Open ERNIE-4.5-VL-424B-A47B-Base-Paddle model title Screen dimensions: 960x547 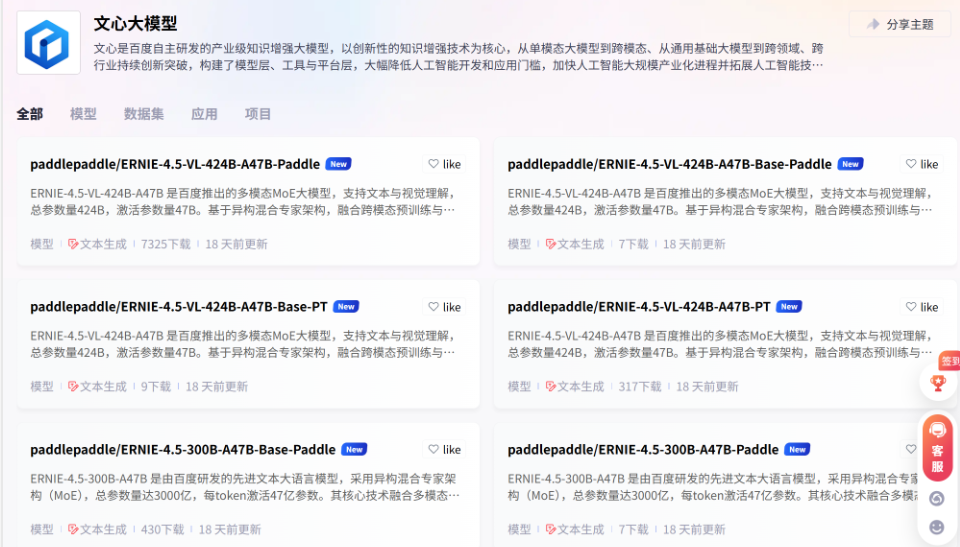669,164
